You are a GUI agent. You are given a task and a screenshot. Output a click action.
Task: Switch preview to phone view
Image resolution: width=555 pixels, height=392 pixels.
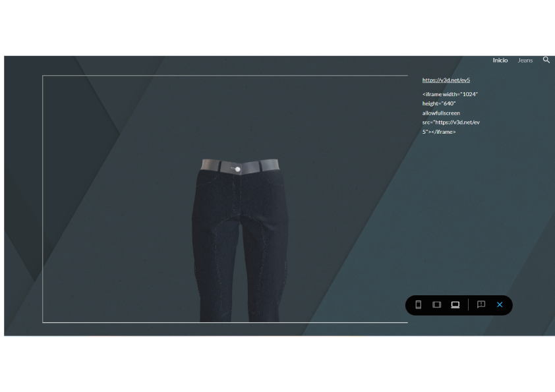pyautogui.click(x=418, y=304)
